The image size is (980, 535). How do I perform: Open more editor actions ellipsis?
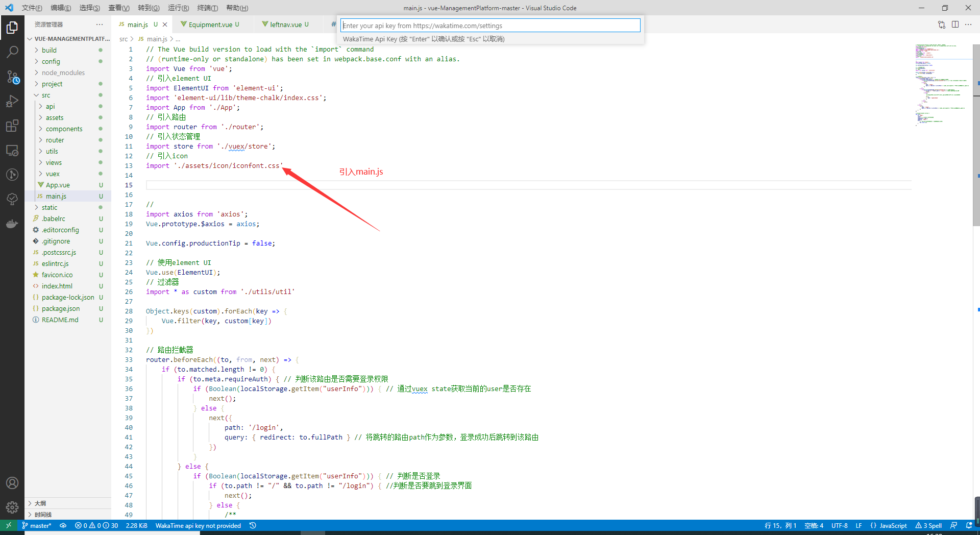click(x=968, y=25)
